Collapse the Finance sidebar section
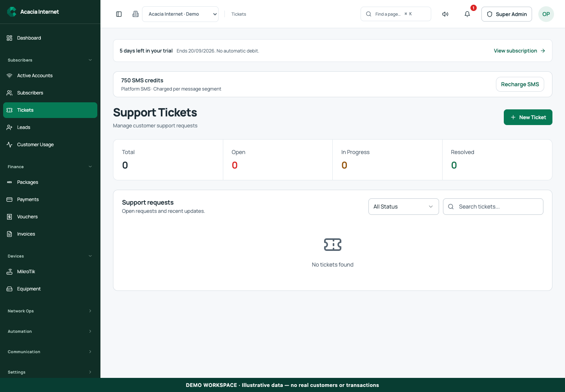This screenshot has height=392, width=565. [50, 167]
